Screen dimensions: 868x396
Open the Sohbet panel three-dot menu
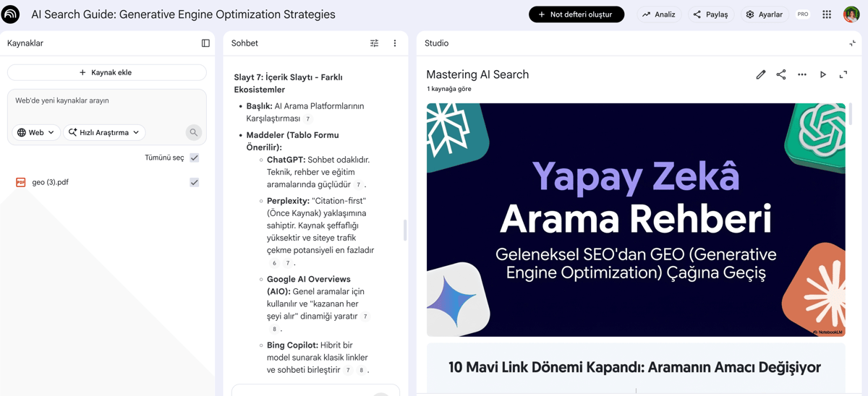[395, 43]
